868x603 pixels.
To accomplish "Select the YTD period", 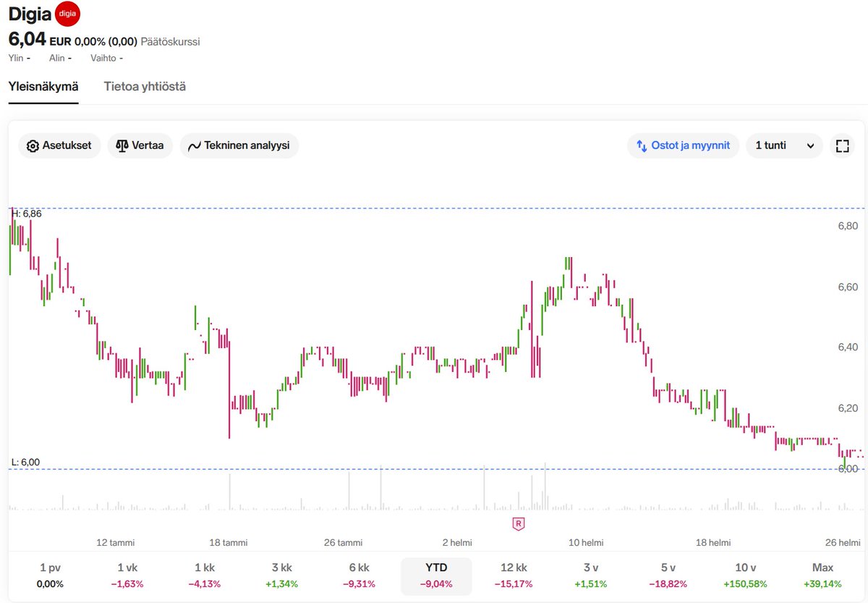I will 437,575.
